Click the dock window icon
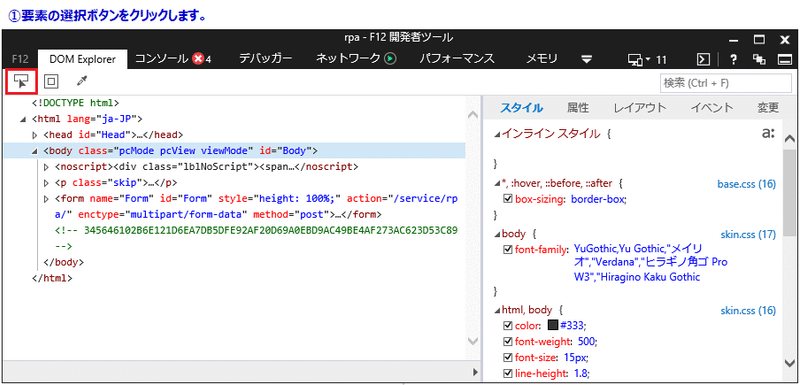Screen dimensions: 800x385 point(784,60)
